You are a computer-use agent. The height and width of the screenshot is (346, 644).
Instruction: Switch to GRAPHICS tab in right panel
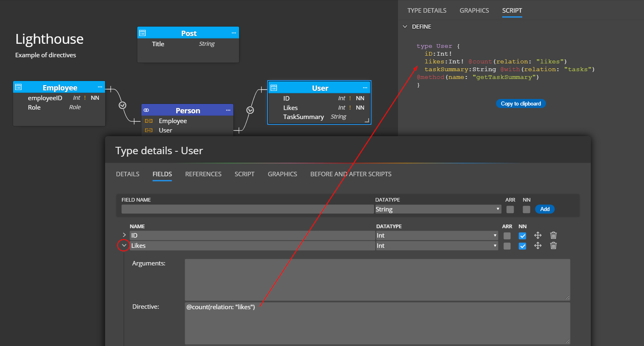(474, 11)
